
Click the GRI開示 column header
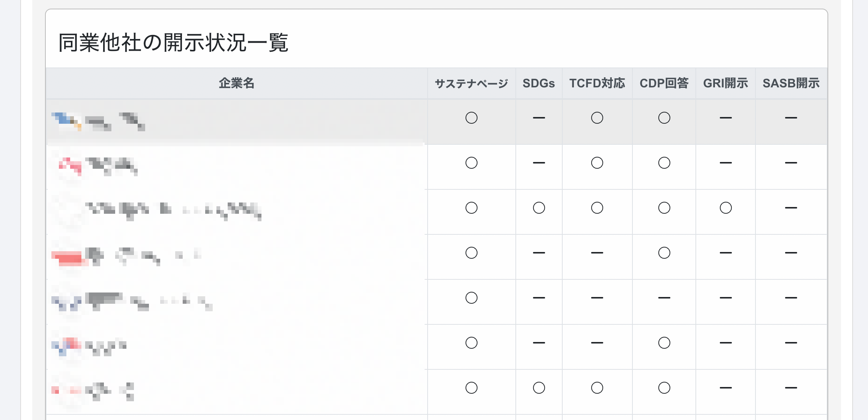(725, 83)
